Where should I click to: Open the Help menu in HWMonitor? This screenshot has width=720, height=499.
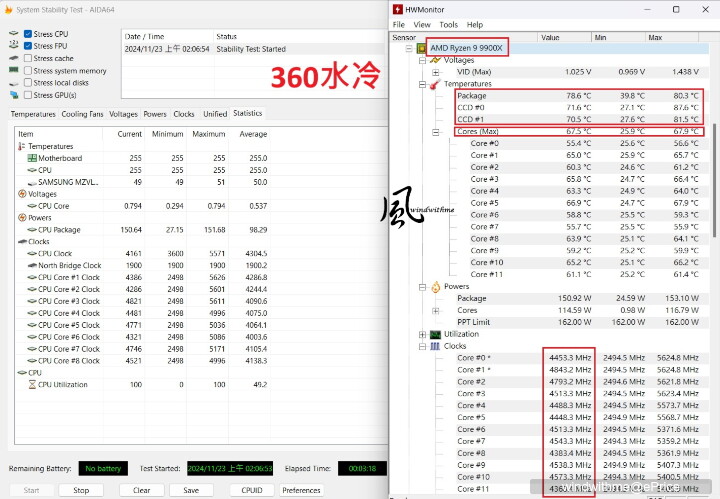coord(475,25)
